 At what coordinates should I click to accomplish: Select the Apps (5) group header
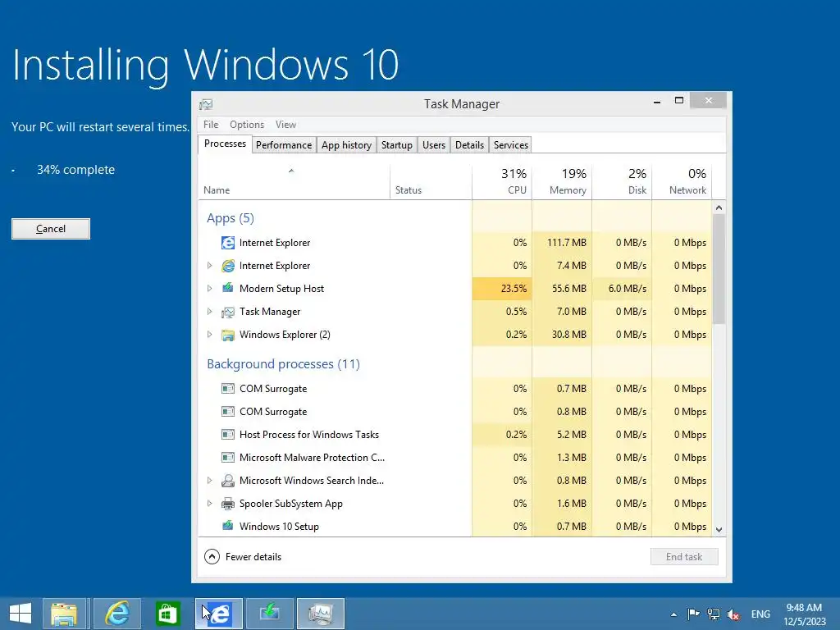click(x=231, y=218)
